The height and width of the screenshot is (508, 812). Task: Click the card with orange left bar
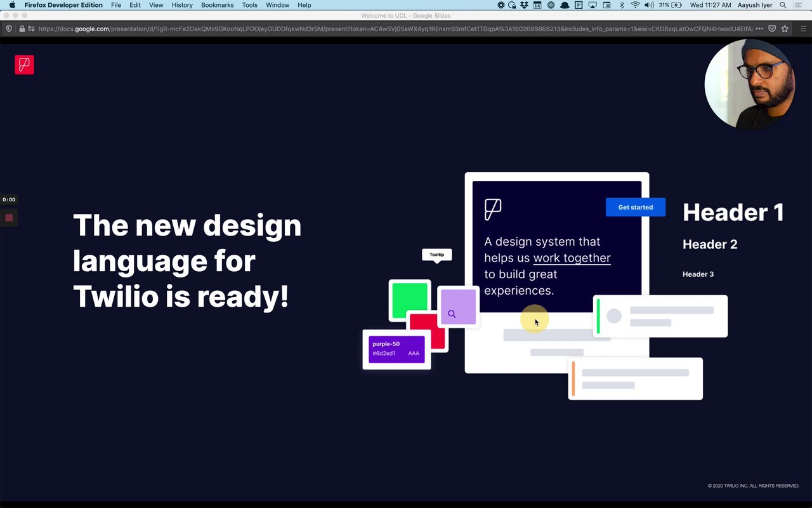coord(636,378)
